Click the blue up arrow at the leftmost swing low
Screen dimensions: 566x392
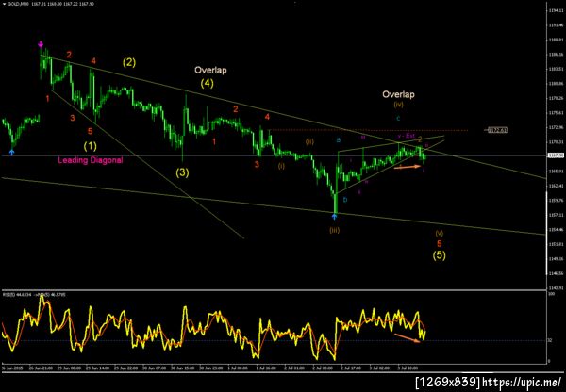click(x=12, y=153)
